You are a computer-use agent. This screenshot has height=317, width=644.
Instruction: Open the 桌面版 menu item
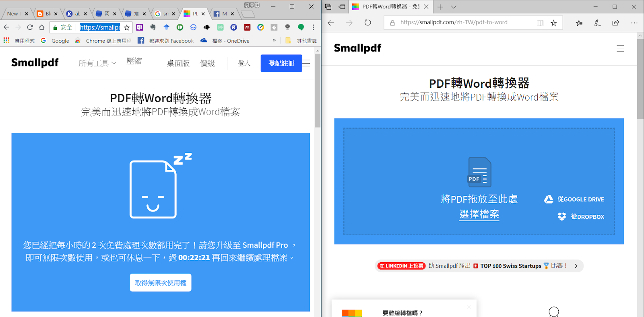pos(178,63)
